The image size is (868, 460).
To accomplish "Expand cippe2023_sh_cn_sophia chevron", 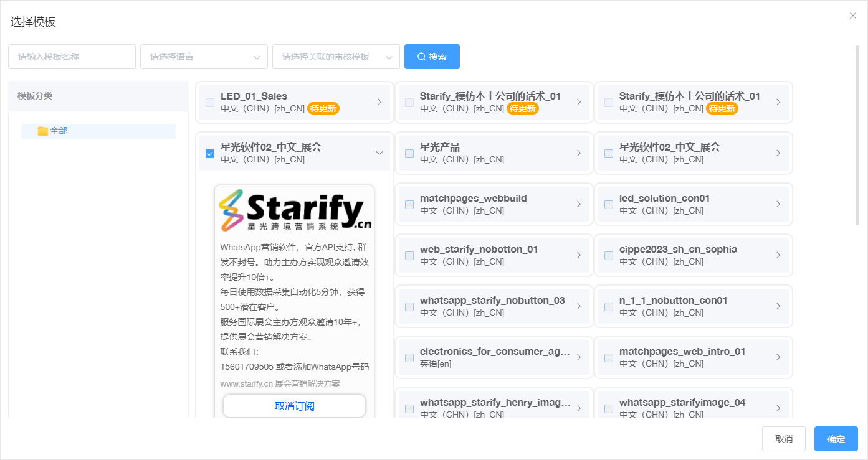I will coord(778,255).
